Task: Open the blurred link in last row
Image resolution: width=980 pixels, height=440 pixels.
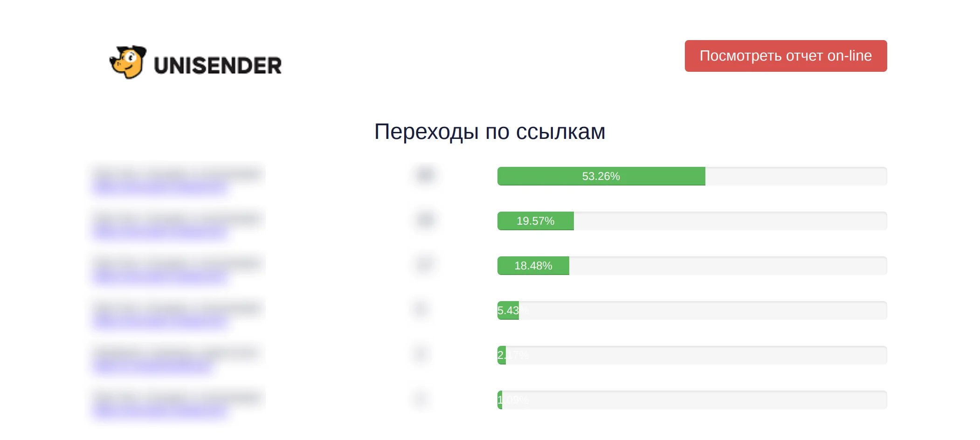Action: (160, 411)
